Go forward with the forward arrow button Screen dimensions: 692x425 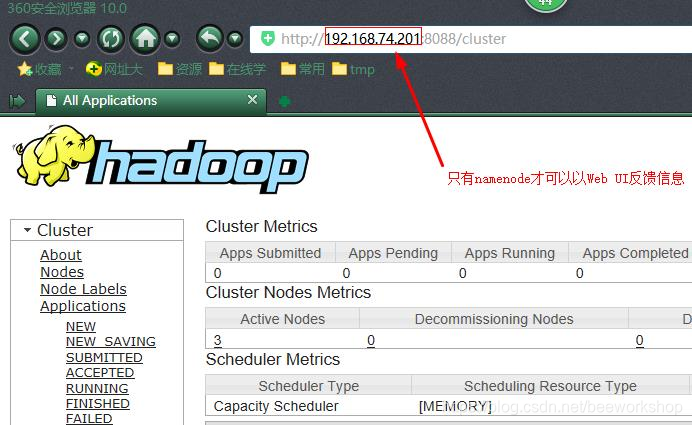(56, 39)
